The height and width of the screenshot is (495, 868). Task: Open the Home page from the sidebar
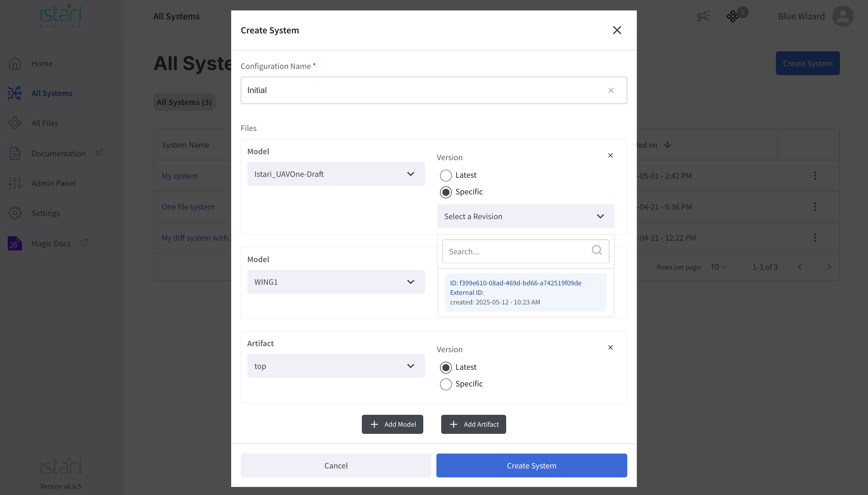pos(42,63)
